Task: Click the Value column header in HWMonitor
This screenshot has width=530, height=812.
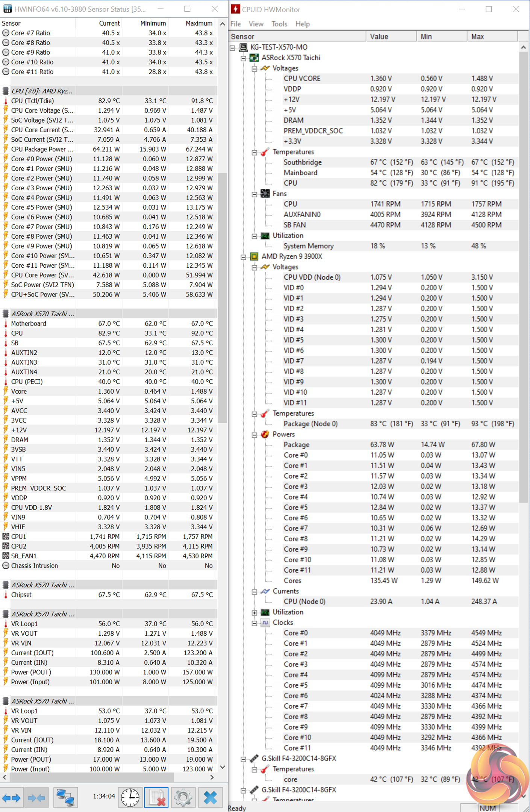Action: (391, 36)
